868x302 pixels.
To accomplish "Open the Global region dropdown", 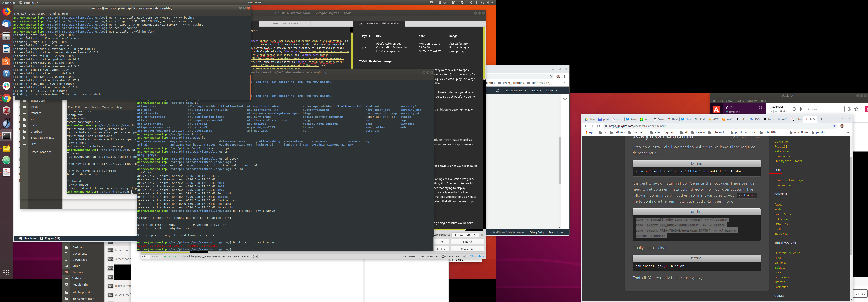I will (536, 91).
